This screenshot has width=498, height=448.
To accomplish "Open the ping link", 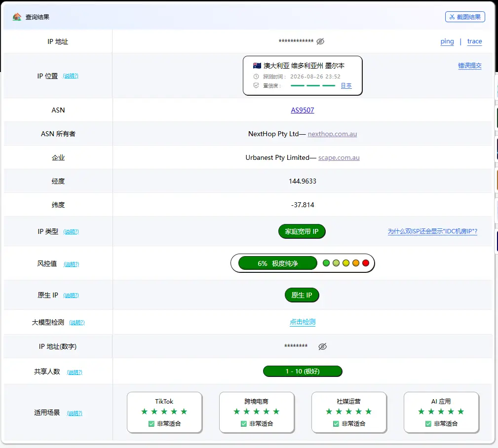I will tap(447, 41).
